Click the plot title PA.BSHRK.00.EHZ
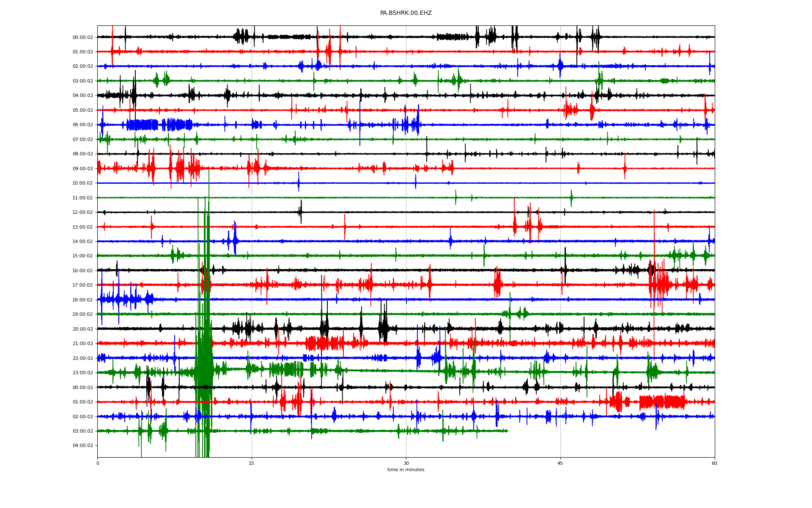812x508 pixels. (406, 13)
